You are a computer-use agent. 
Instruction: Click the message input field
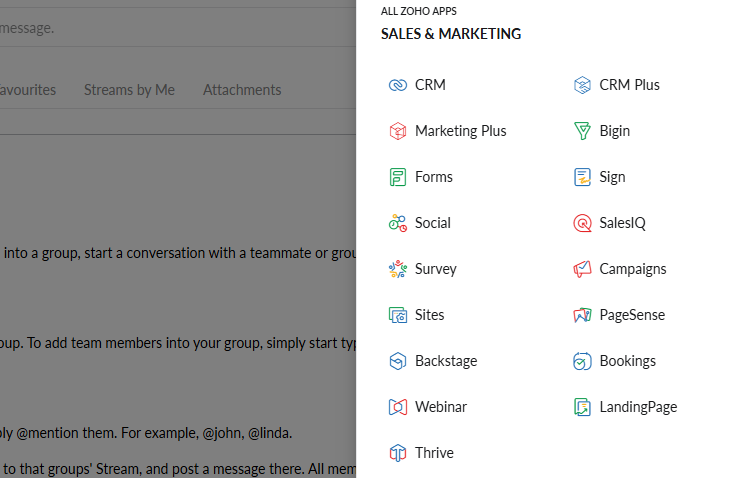(178, 28)
